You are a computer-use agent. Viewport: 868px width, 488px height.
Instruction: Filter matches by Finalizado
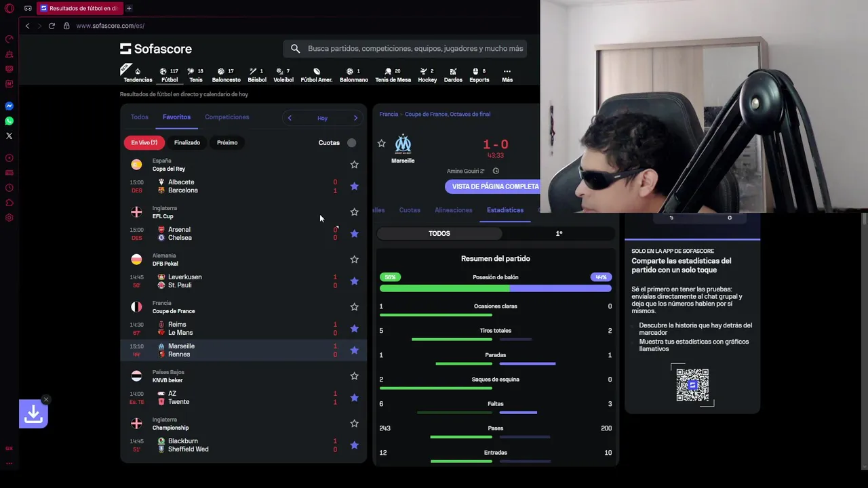click(187, 142)
